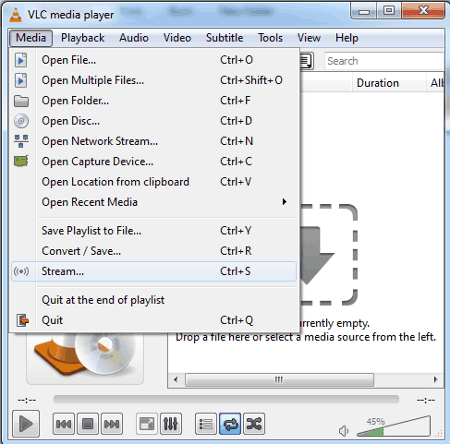Click the playlist horizontal scrollbar thumb
Image resolution: width=450 pixels, height=444 pixels.
(279, 380)
